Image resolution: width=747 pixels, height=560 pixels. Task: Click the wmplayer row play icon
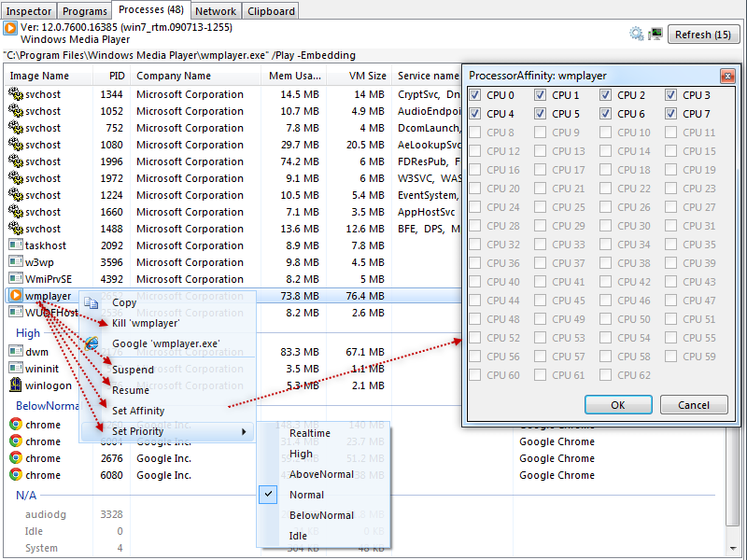[16, 295]
